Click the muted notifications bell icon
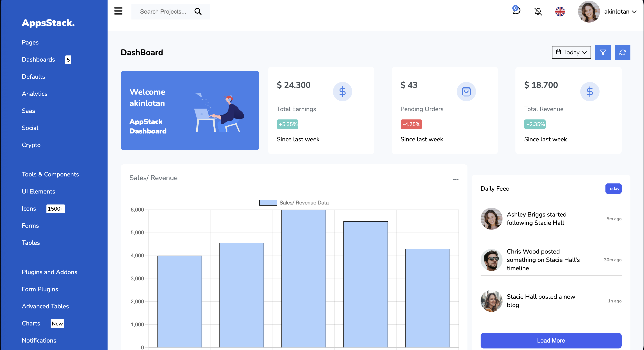Viewport: 644px width, 350px height. point(538,12)
